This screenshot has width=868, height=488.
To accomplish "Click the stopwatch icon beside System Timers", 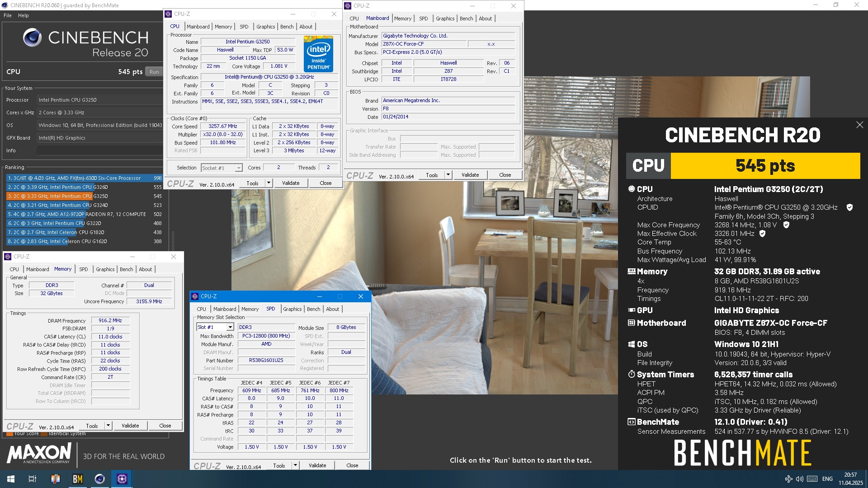I will [x=632, y=374].
